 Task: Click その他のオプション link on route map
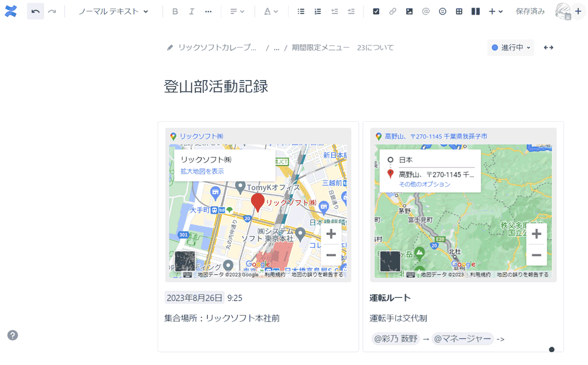click(425, 184)
